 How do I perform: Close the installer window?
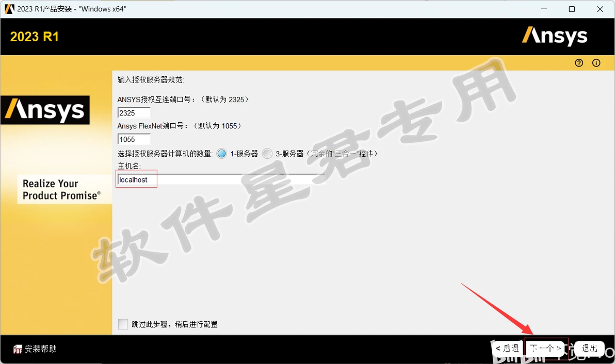click(x=600, y=9)
